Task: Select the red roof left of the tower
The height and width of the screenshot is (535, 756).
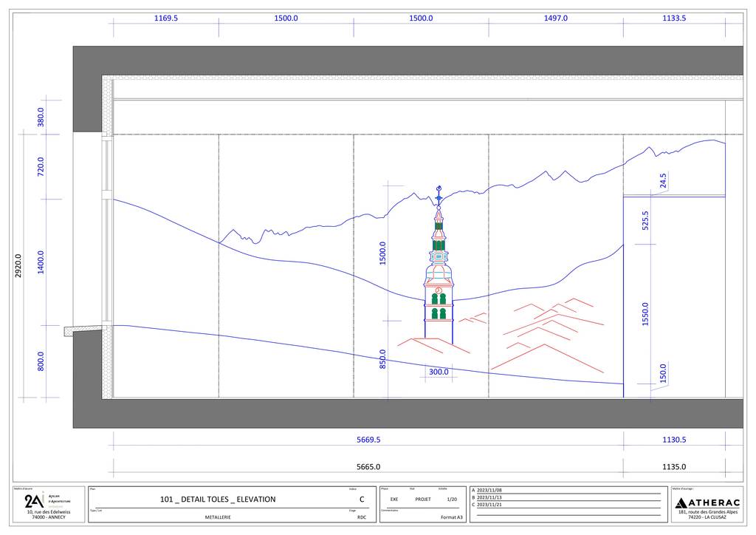Action: [425, 344]
